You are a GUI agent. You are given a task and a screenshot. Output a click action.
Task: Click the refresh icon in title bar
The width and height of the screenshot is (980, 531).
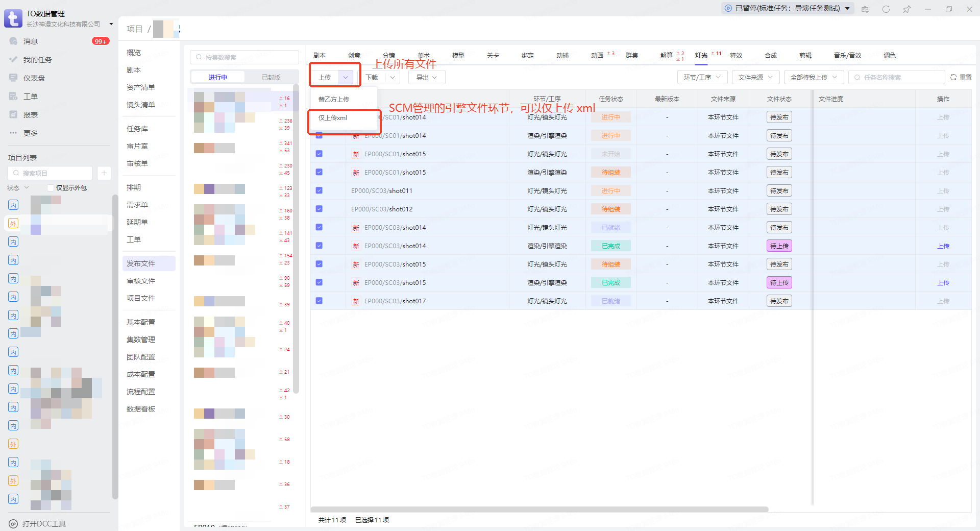[886, 9]
